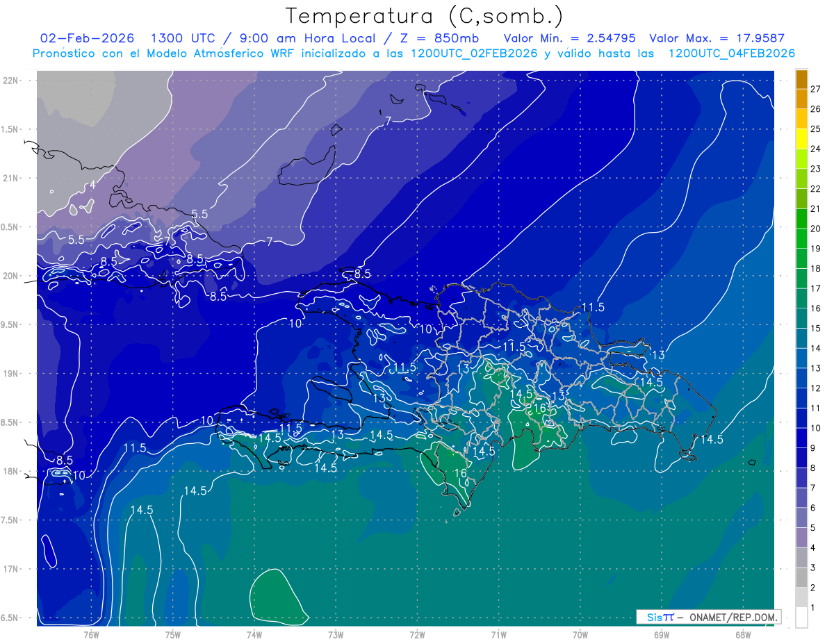Click the '70W' longitude label
Image resolution: width=834 pixels, height=644 pixels.
(580, 634)
